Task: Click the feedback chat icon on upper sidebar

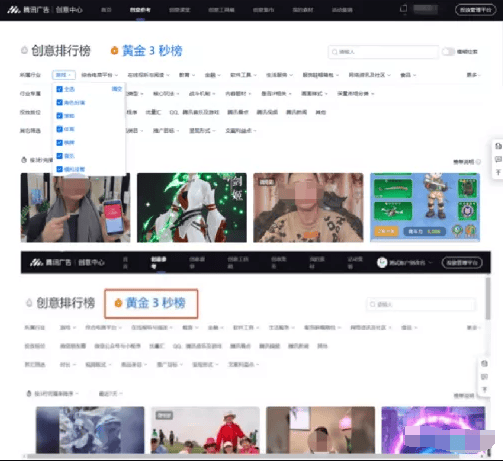Action: (498, 159)
